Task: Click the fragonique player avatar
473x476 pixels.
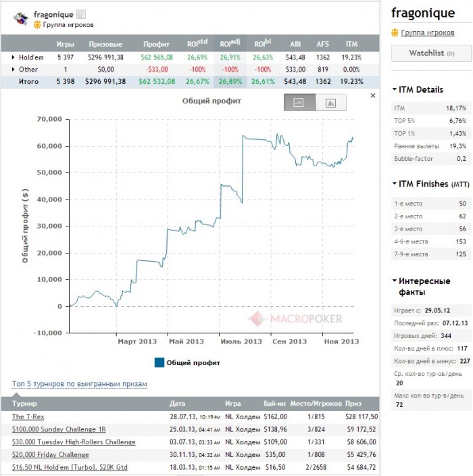Action: click(x=21, y=19)
